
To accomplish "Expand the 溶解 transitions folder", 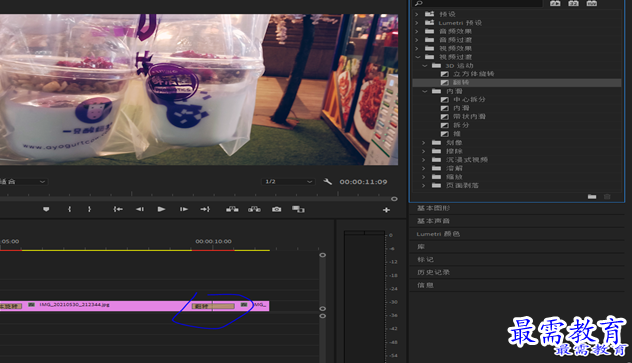I will click(423, 168).
